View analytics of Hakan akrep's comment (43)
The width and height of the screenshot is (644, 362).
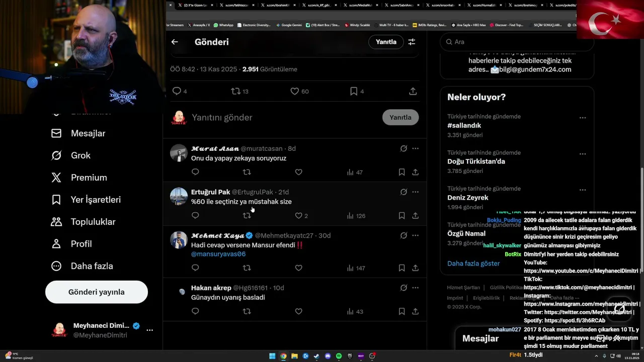355,311
